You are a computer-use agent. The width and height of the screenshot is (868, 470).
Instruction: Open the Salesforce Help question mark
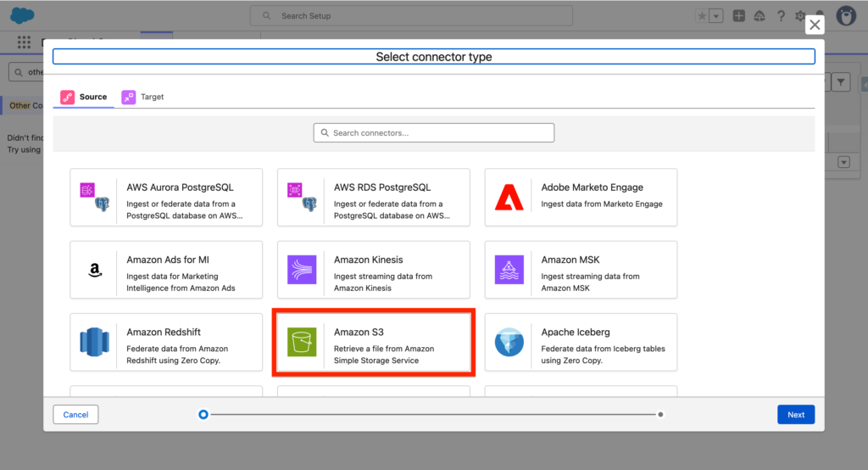(x=780, y=16)
